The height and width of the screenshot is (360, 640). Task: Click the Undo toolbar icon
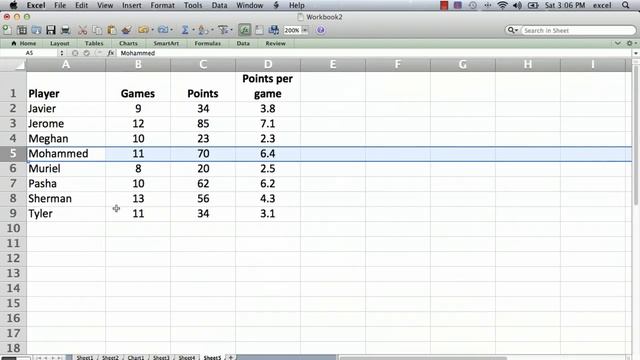tap(143, 30)
